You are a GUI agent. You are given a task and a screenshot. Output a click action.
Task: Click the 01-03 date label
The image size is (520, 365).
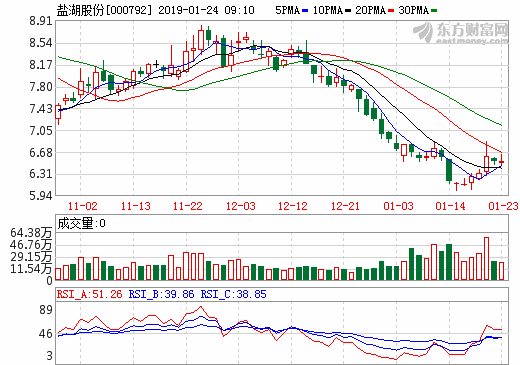click(398, 206)
